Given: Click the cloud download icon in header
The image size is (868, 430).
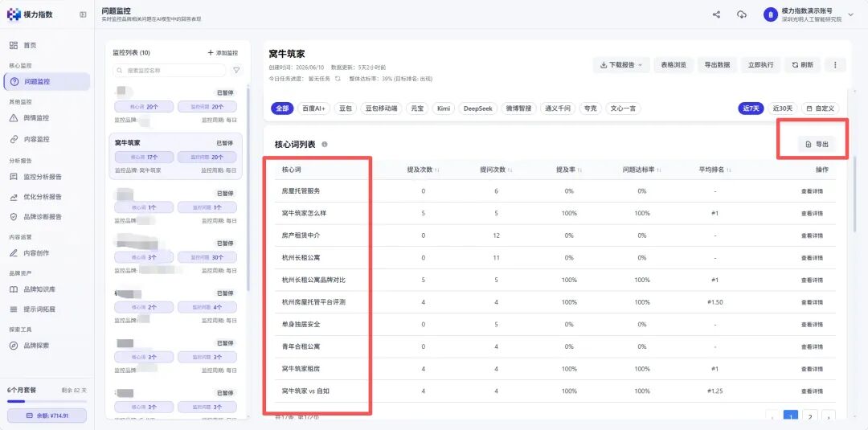Looking at the screenshot, I should [x=742, y=15].
